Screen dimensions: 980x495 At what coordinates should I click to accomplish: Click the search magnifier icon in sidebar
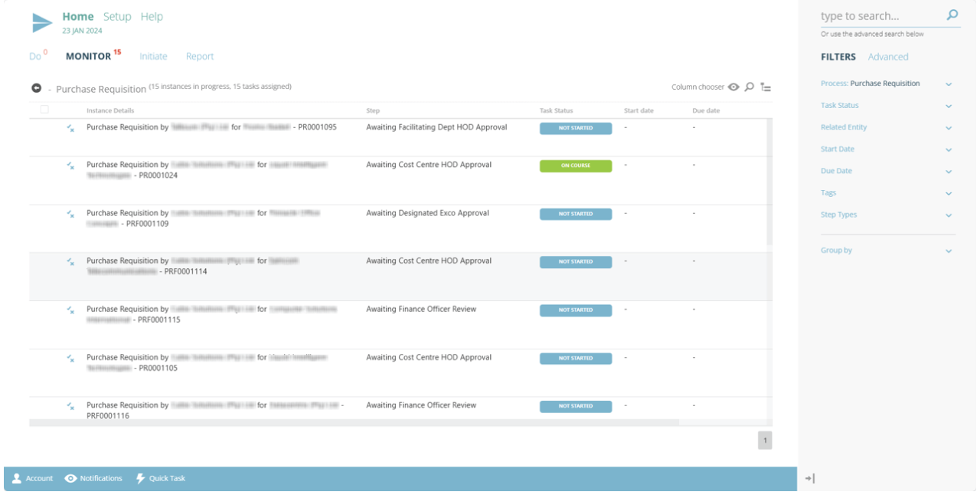click(952, 15)
